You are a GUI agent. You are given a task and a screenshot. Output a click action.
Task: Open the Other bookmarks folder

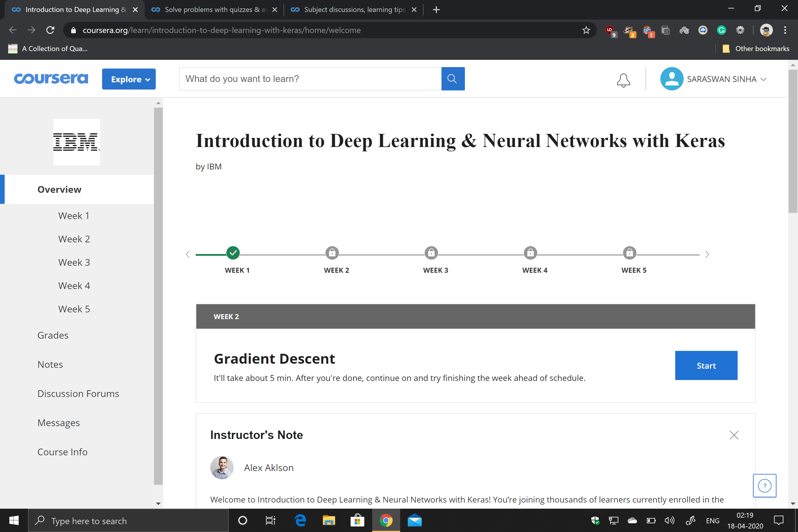pyautogui.click(x=756, y=48)
